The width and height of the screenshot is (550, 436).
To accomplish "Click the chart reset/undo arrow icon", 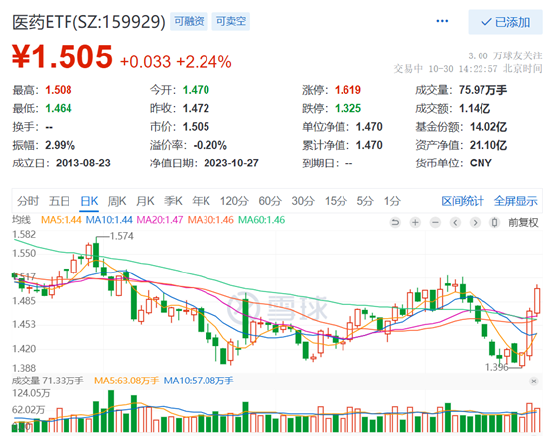I will tap(395, 222).
